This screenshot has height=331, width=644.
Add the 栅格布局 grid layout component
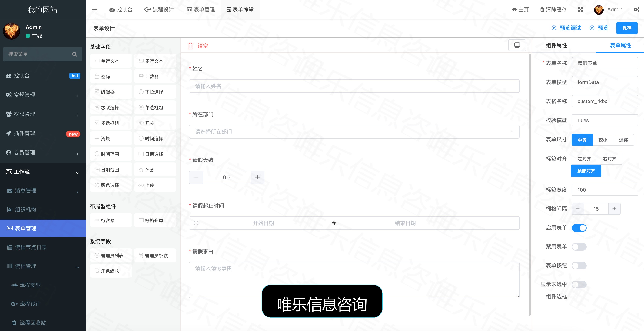pos(155,220)
